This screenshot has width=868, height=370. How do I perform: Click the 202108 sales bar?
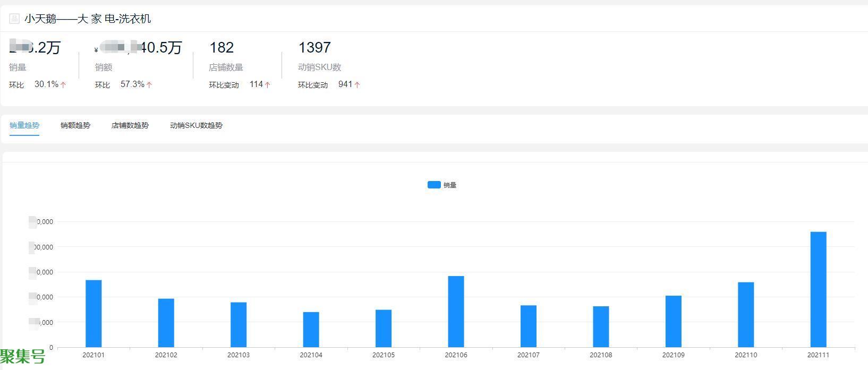point(601,327)
